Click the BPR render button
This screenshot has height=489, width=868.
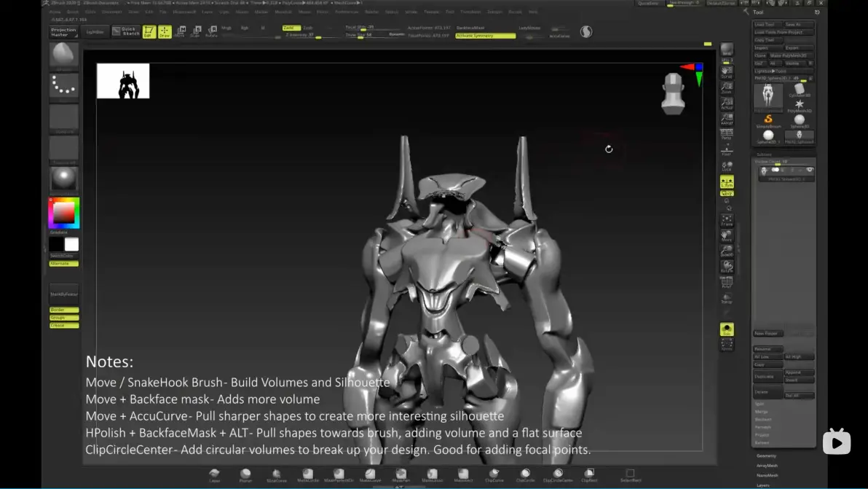(727, 50)
